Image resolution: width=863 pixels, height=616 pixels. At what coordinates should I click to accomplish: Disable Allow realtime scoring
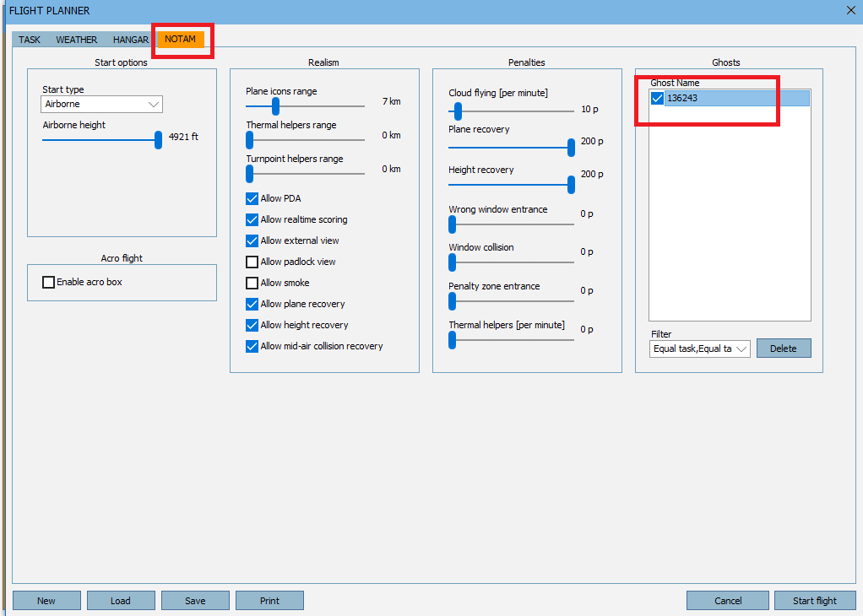pos(251,219)
